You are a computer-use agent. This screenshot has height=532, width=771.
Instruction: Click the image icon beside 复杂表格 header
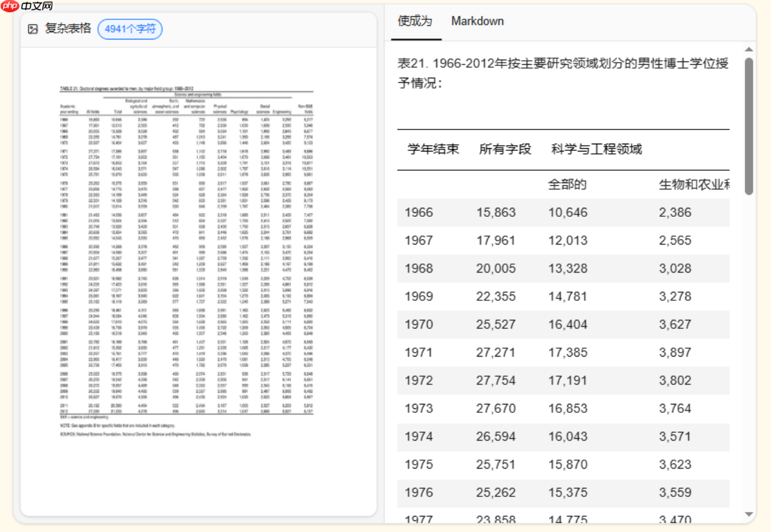click(33, 28)
